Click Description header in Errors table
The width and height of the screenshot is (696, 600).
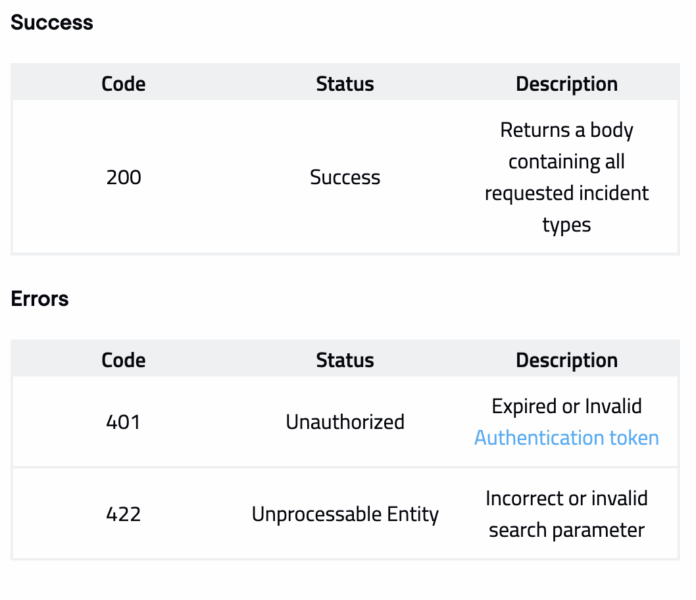(x=566, y=360)
